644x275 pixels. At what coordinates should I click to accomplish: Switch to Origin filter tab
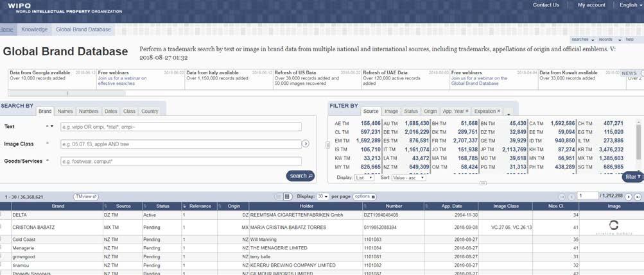[x=430, y=111]
